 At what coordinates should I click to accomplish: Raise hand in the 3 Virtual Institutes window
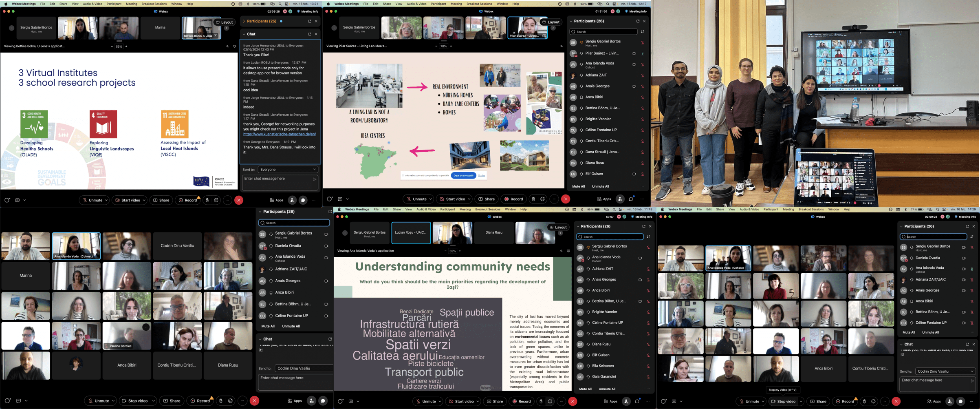pyautogui.click(x=207, y=200)
